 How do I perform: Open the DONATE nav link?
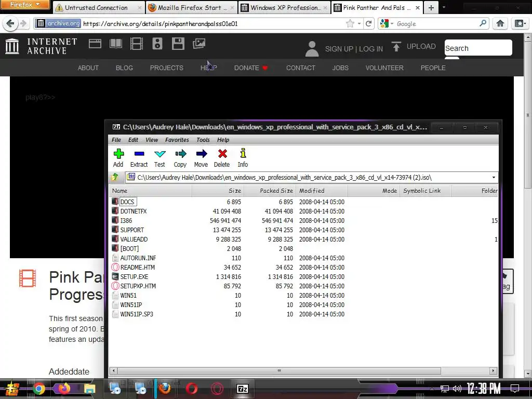click(x=251, y=68)
